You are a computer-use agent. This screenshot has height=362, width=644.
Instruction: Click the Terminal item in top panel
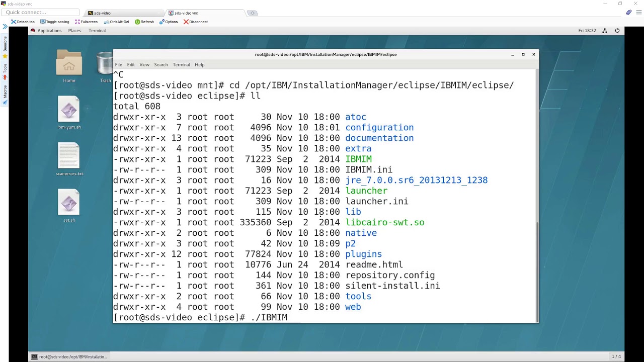97,31
